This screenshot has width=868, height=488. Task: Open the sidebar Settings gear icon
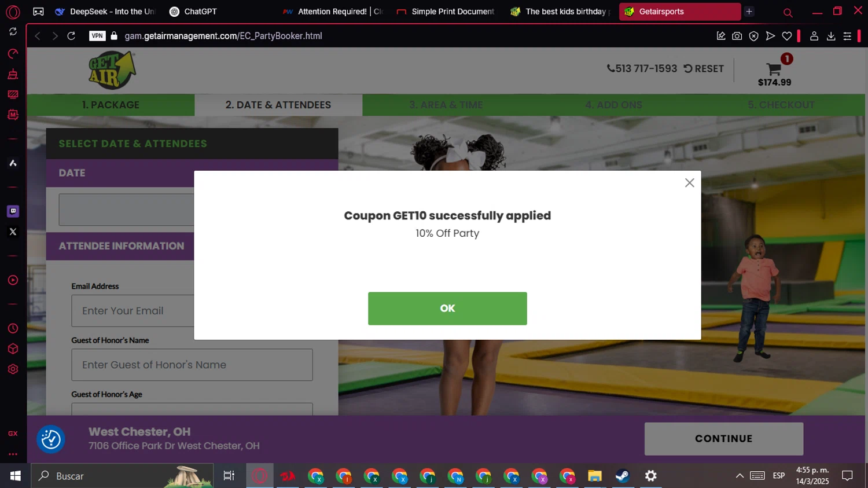coord(13,369)
